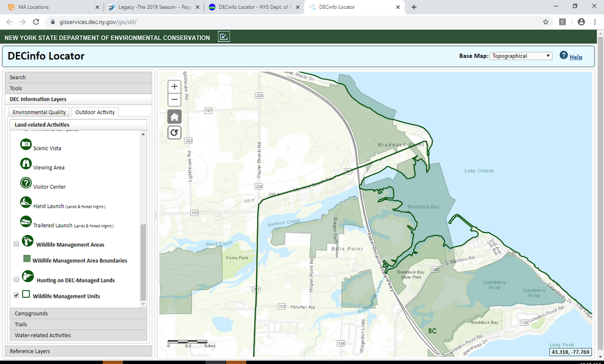Click the Scenic Vista camera icon
604x364 pixels.
26,145
